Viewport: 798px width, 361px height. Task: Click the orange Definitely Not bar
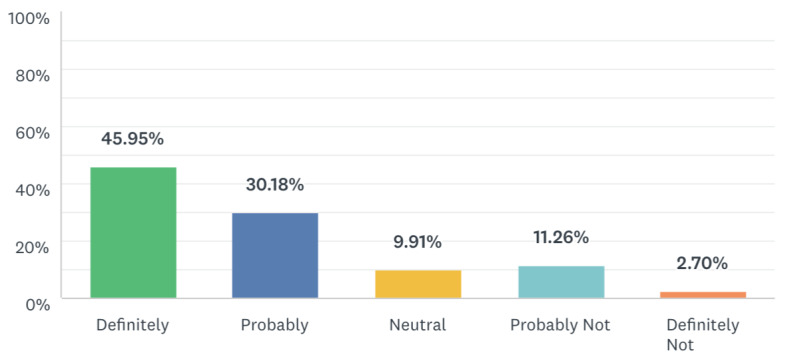pos(703,295)
